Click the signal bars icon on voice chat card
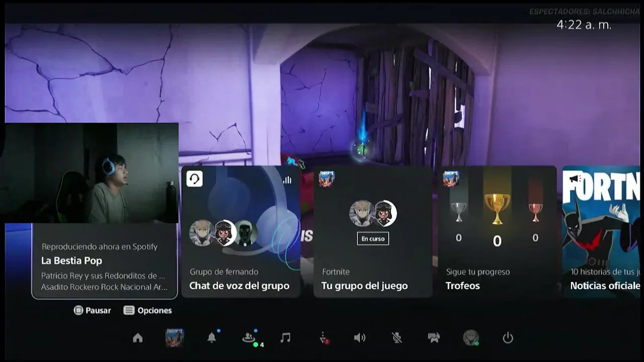 [x=287, y=179]
